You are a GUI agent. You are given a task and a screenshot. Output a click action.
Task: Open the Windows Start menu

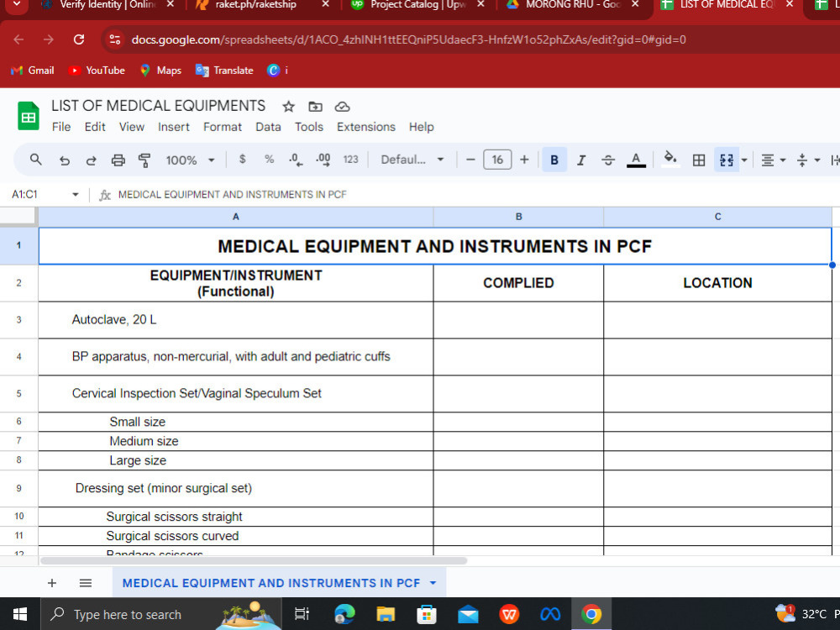tap(20, 614)
